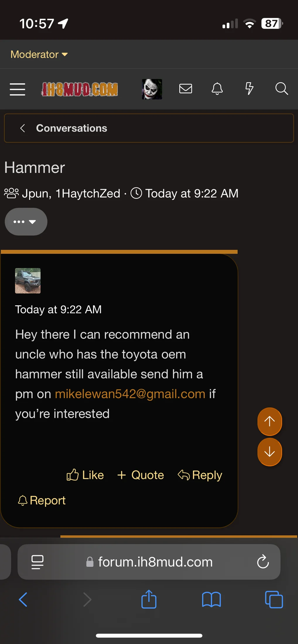Open the hamburger navigation menu
Image resolution: width=298 pixels, height=644 pixels.
click(17, 89)
